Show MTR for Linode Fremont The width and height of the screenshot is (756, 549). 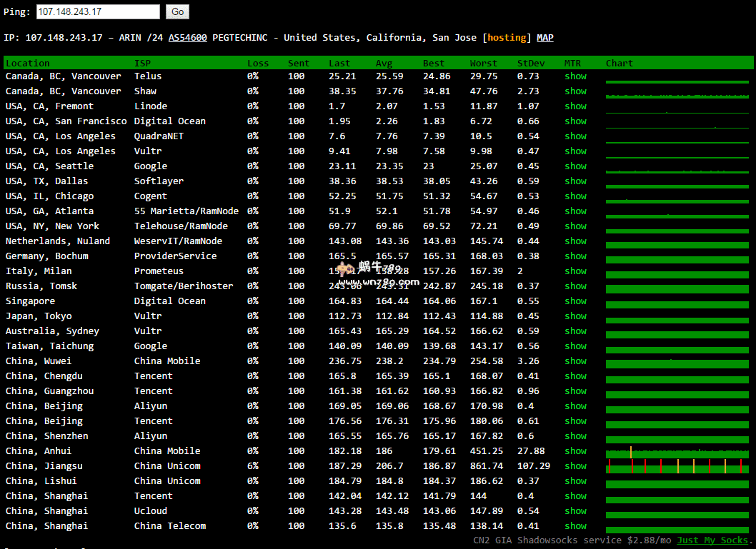[x=575, y=106]
